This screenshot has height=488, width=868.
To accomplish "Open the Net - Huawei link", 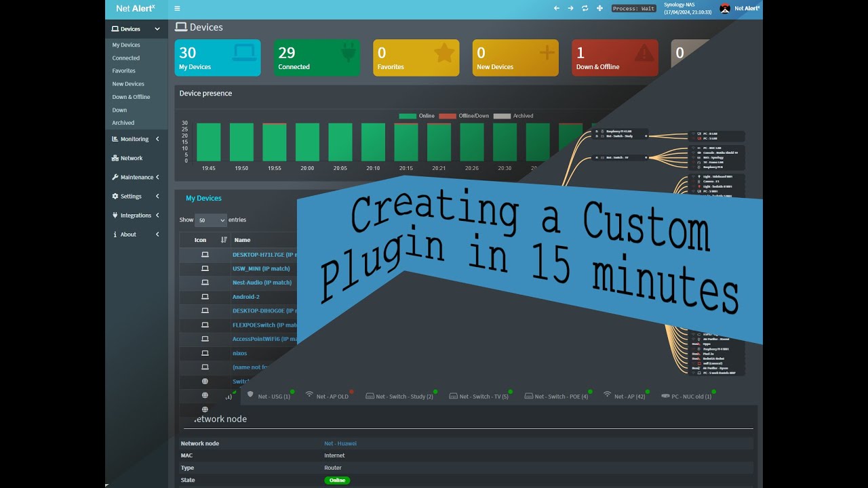I will click(x=340, y=443).
